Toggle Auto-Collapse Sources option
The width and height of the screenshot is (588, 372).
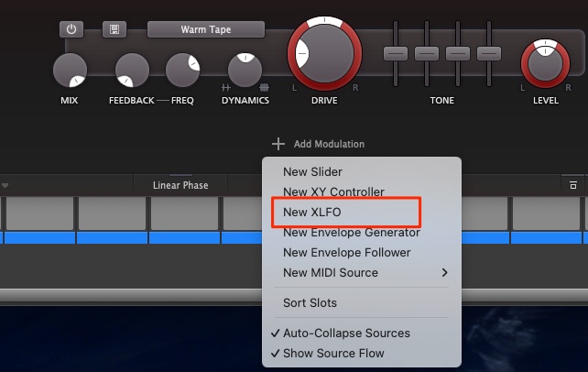[346, 334]
